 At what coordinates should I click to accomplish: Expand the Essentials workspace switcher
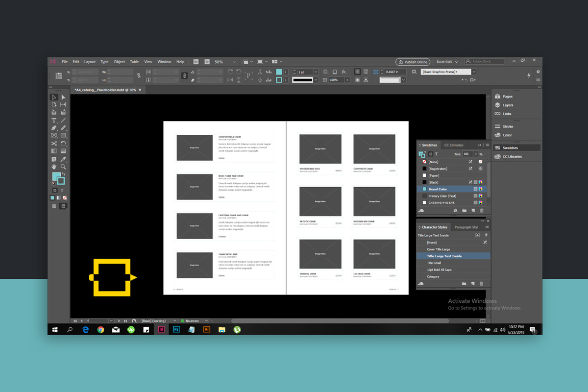coord(447,62)
